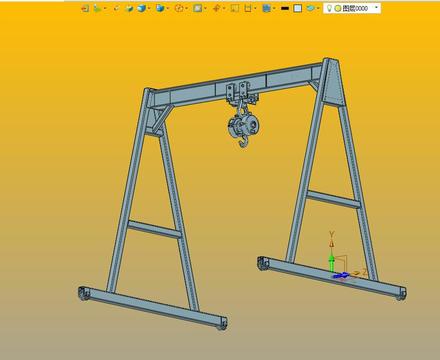Click the green Y-axis arrow of the gizmo
This screenshot has height=360, width=440.
331,262
